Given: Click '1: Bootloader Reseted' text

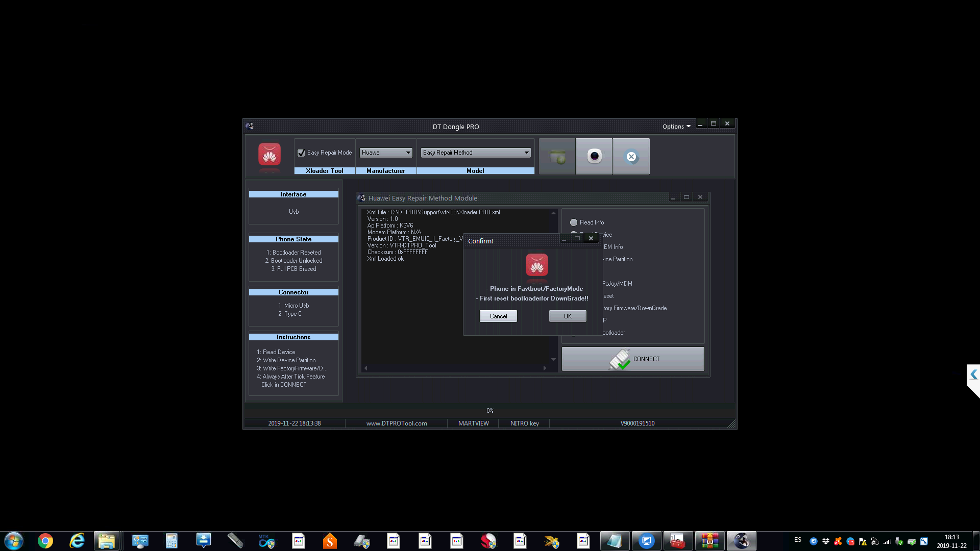Looking at the screenshot, I should coord(293,253).
